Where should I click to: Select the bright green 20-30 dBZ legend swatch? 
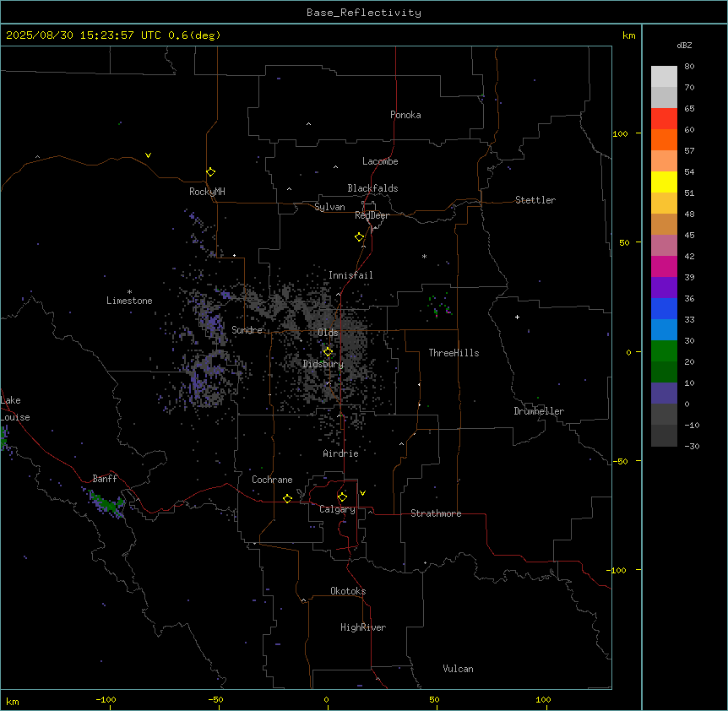(x=664, y=351)
